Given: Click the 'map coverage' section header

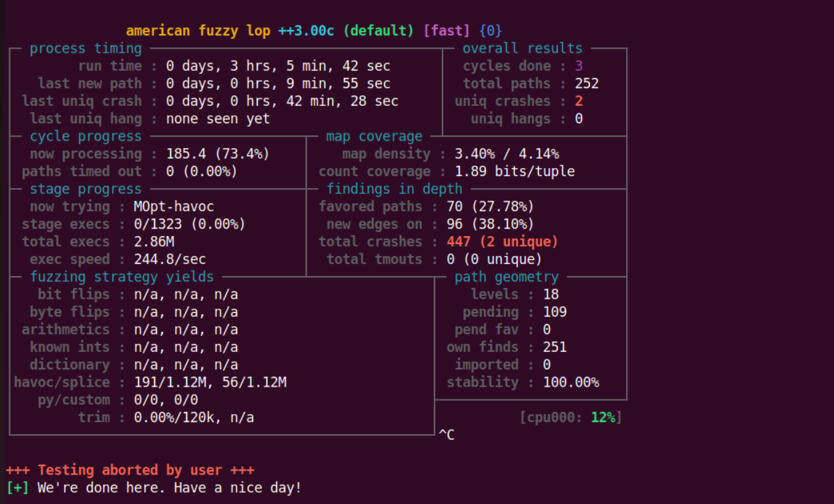Looking at the screenshot, I should [x=374, y=137].
